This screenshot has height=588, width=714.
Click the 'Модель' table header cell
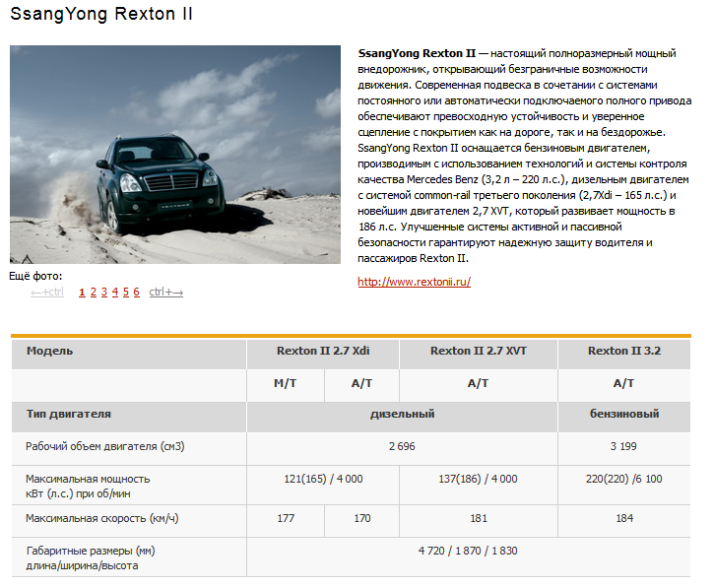tap(50, 351)
